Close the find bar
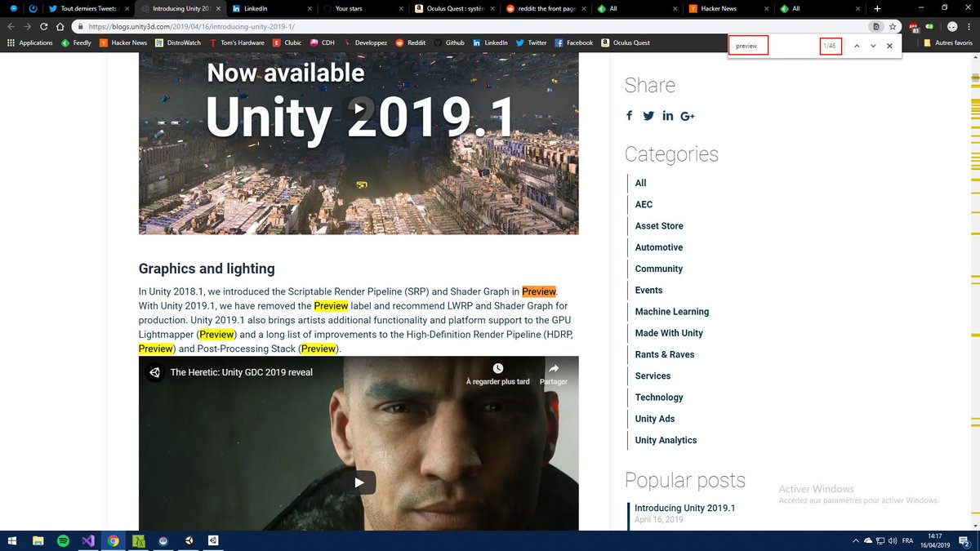This screenshot has height=551, width=980. (889, 47)
